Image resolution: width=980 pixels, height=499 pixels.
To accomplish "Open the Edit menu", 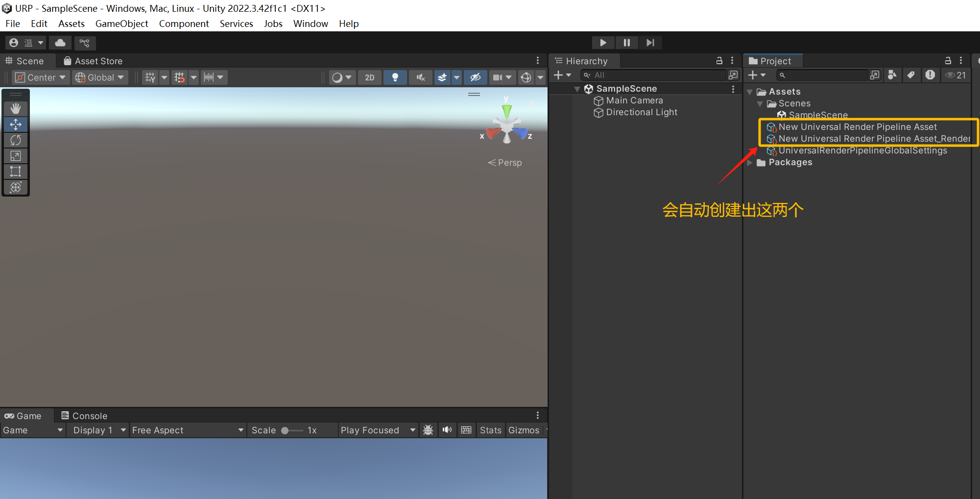I will coord(39,24).
